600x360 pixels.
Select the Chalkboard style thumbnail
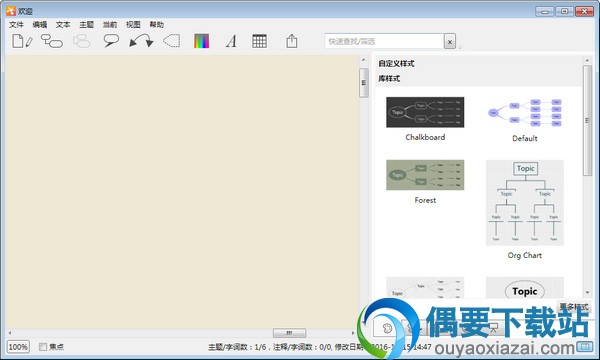pos(425,112)
